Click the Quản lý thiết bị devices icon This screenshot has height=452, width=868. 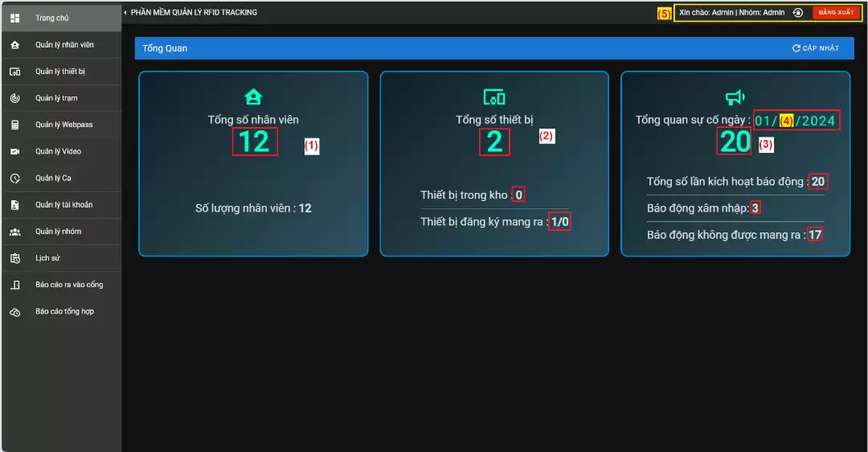[x=14, y=72]
